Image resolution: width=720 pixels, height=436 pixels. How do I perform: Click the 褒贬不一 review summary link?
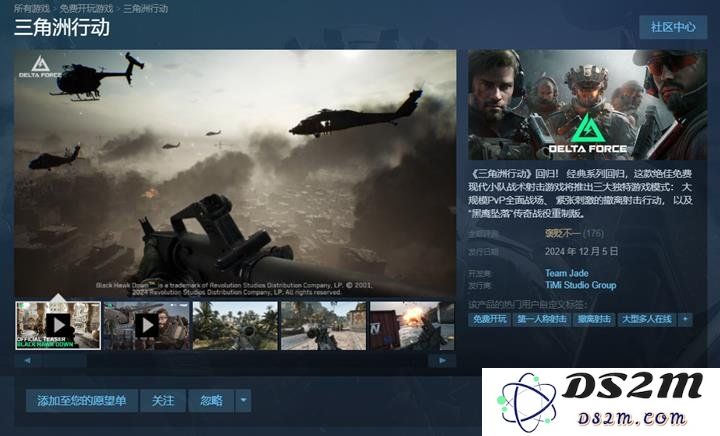(x=562, y=234)
